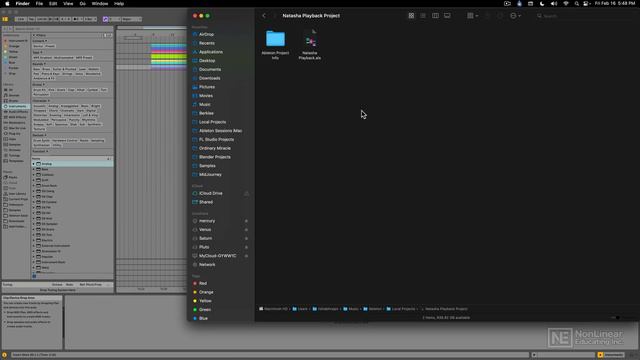Open Applications from Finder sidebar
The image size is (640, 360).
pyautogui.click(x=211, y=52)
